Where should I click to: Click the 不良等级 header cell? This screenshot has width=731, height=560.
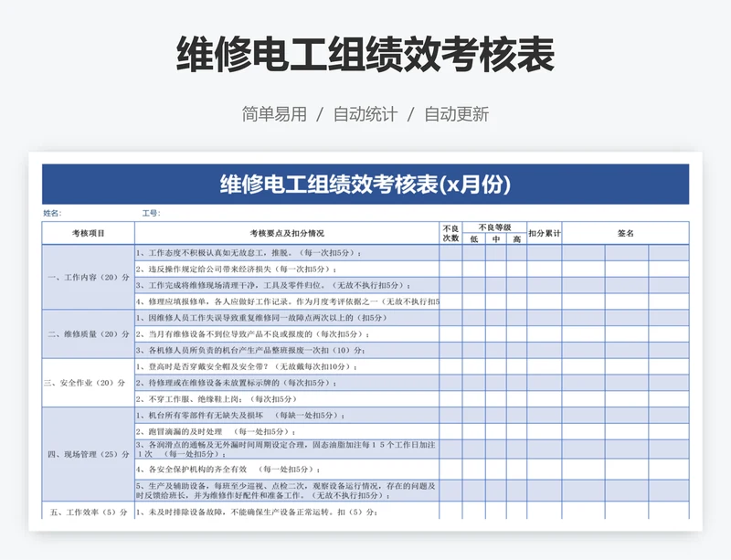pyautogui.click(x=494, y=227)
